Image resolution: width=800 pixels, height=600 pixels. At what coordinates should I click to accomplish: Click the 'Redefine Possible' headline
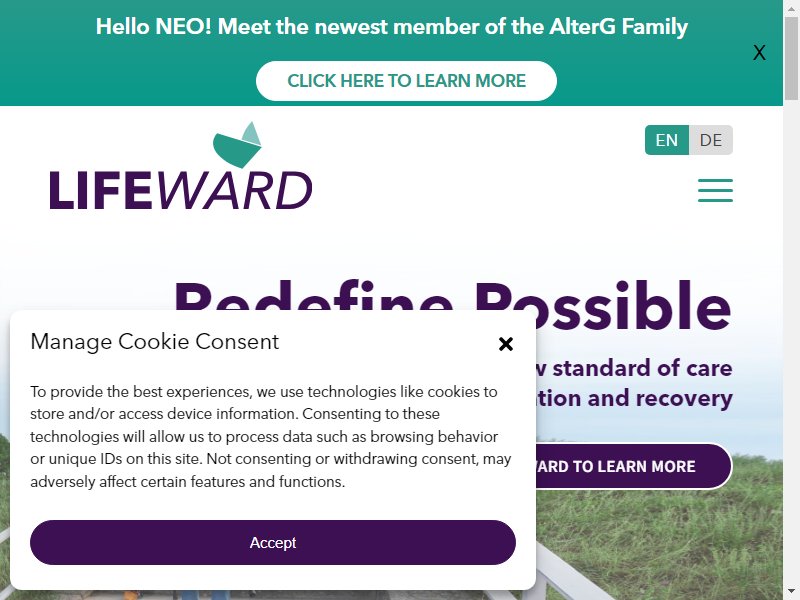coord(453,304)
